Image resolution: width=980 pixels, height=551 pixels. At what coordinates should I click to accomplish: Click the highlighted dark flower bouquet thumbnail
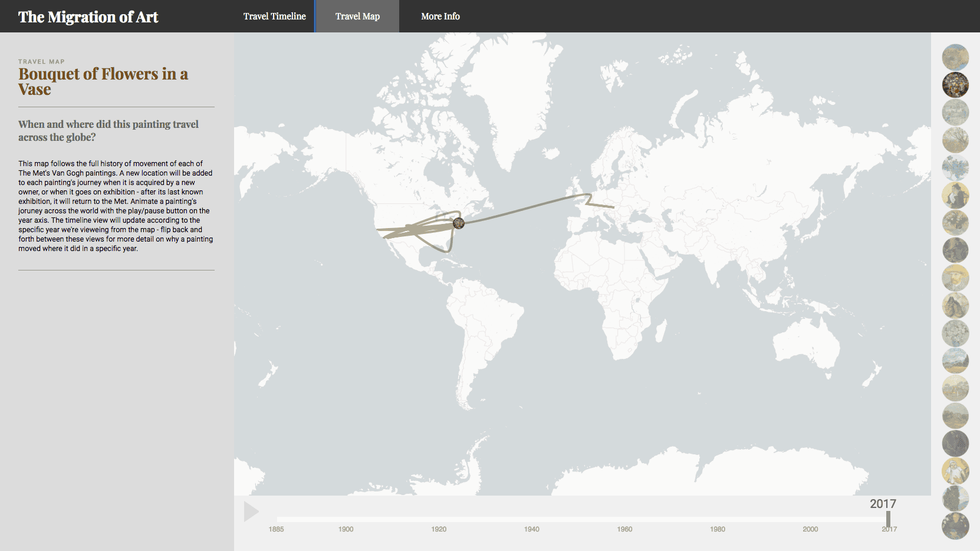tap(955, 85)
